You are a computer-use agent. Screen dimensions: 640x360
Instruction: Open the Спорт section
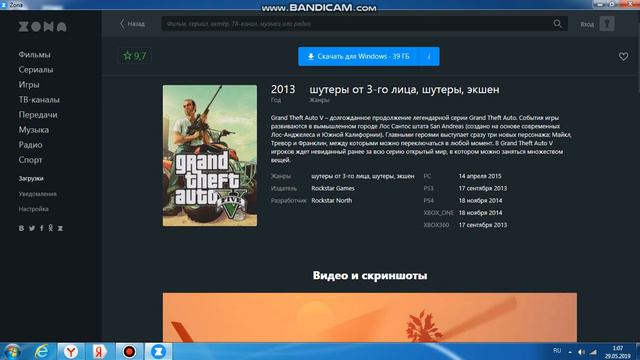coord(30,160)
